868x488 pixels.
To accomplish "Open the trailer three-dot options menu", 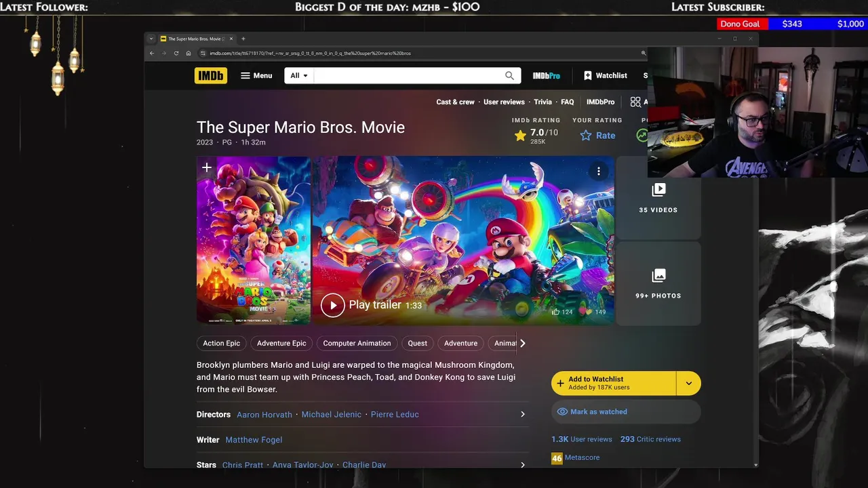I will [x=599, y=171].
